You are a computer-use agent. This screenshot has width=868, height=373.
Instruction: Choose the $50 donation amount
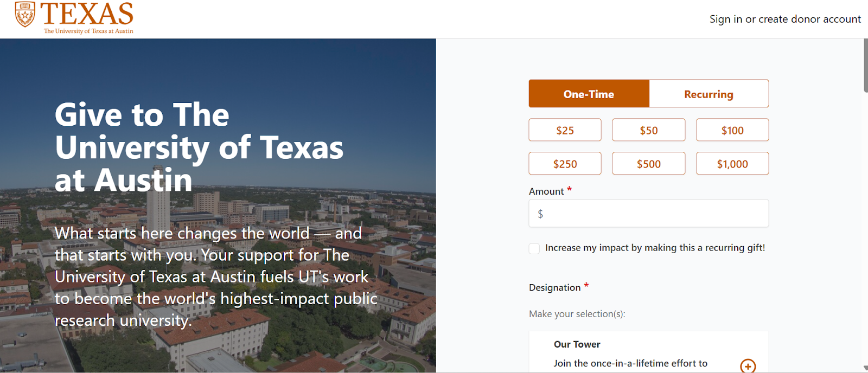[x=648, y=130]
